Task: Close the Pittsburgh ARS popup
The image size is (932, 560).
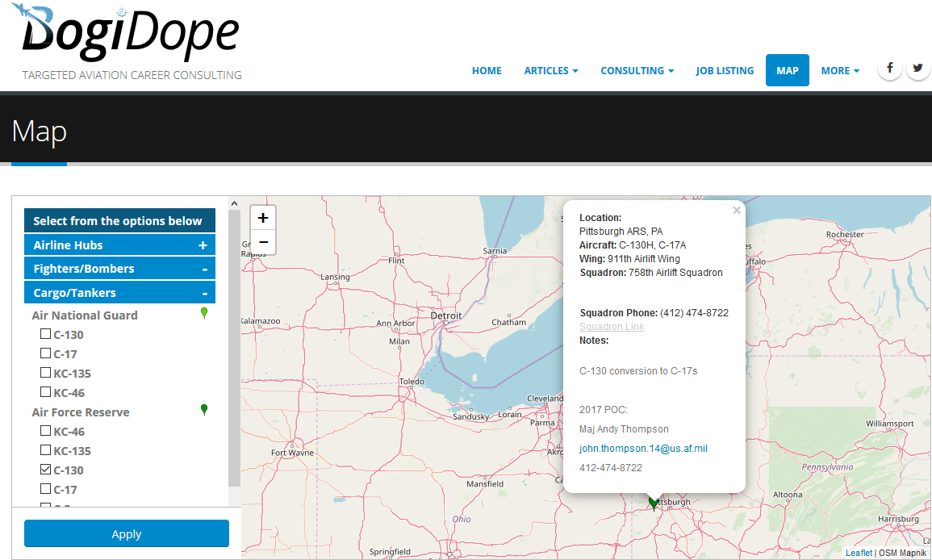Action: (x=737, y=210)
